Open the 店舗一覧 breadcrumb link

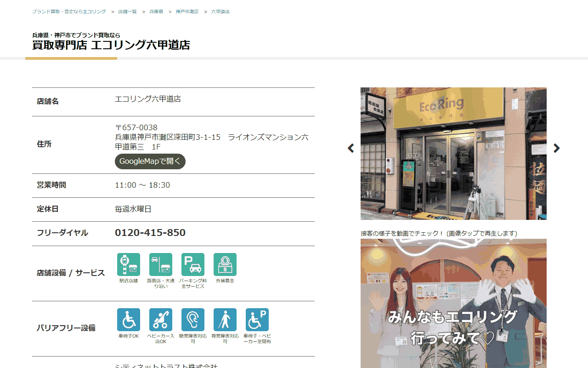tap(127, 11)
